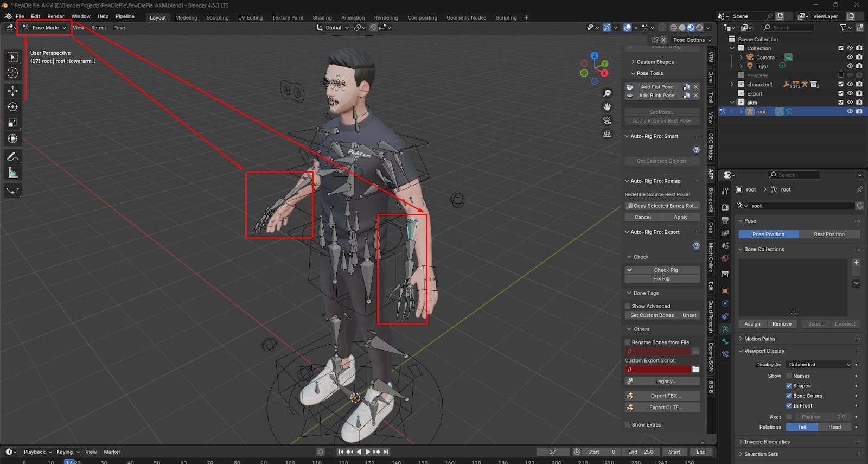This screenshot has height=464, width=868.
Task: Open the Bone Constraints properties tab
Action: click(x=725, y=354)
